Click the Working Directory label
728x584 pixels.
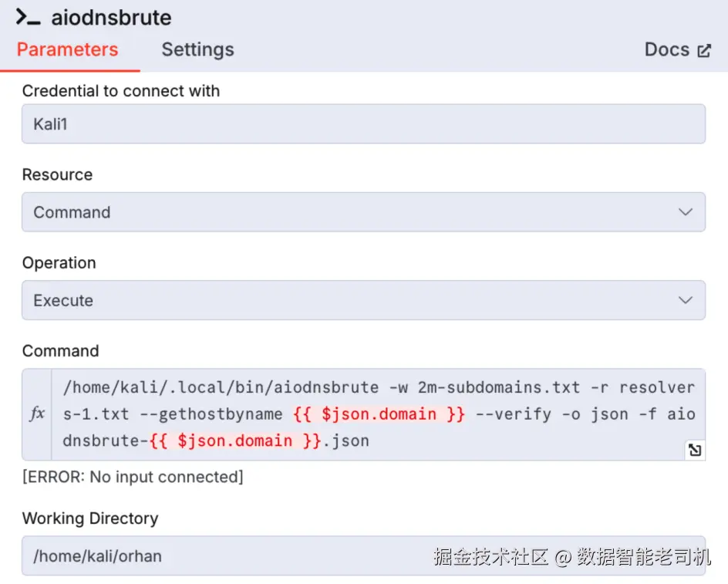(90, 518)
